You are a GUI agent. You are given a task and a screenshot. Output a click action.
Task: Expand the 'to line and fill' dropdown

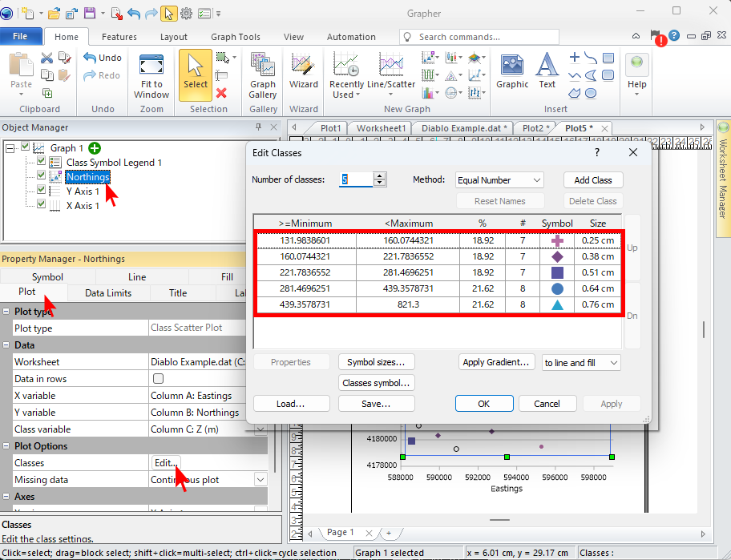click(x=581, y=363)
